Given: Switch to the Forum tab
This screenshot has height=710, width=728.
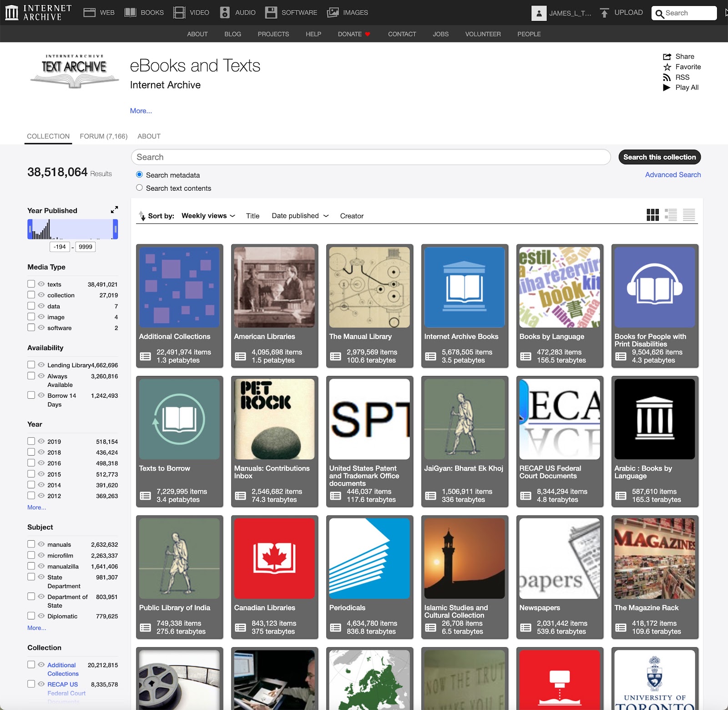Looking at the screenshot, I should click(104, 136).
